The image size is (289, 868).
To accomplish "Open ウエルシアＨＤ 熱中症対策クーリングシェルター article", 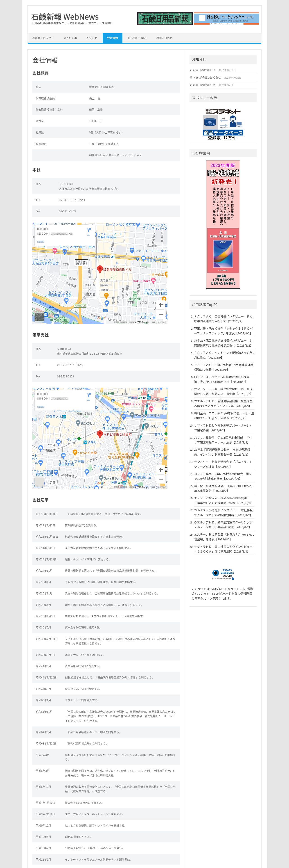I will click(x=223, y=525).
